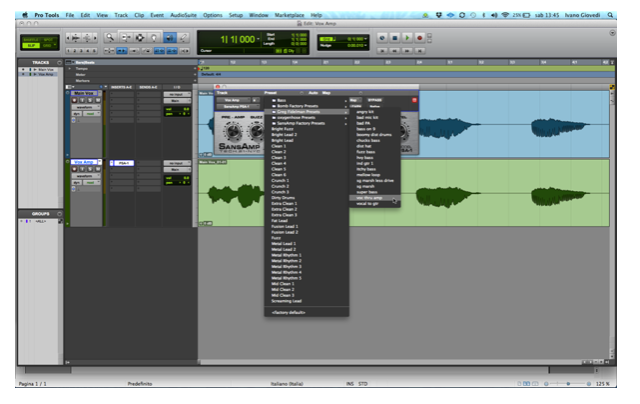This screenshot has width=640, height=404.
Task: Enable Grid edit mode
Action: (x=49, y=45)
